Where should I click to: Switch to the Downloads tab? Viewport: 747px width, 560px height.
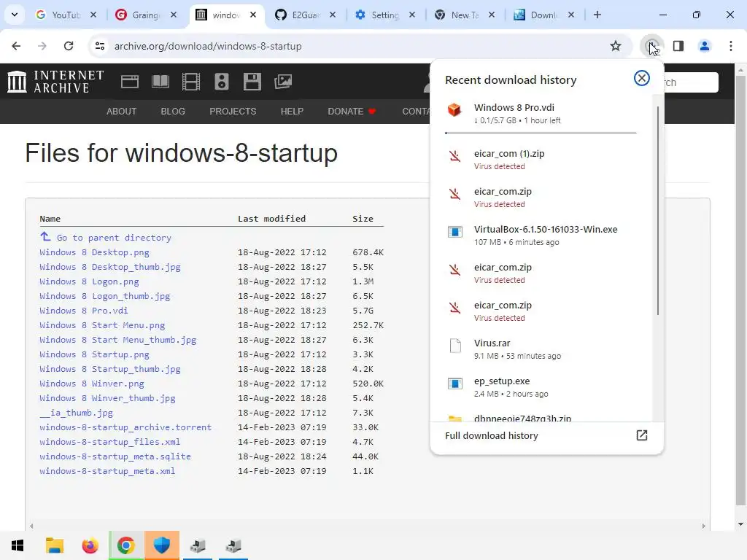click(544, 15)
